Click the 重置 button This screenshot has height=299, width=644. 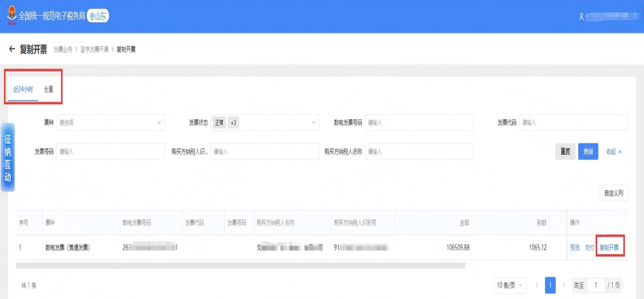(565, 152)
